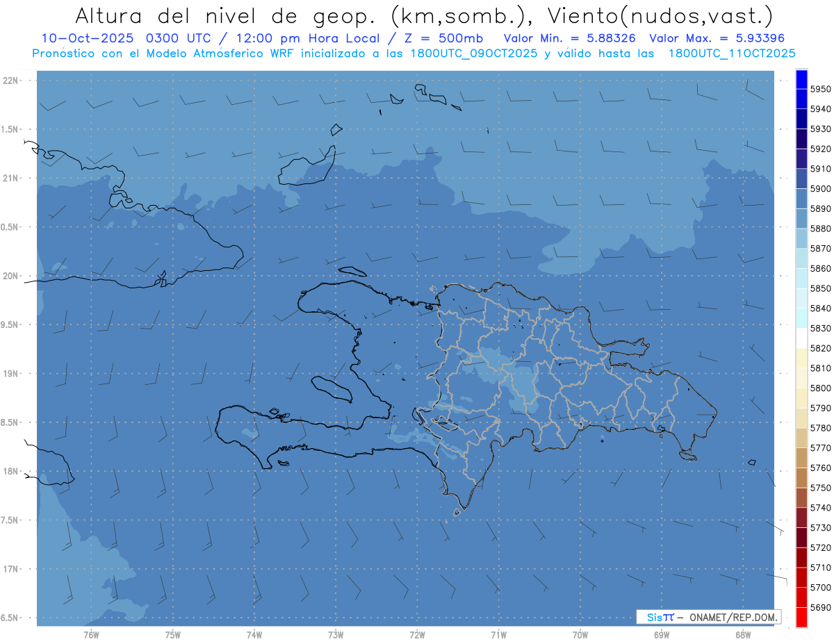This screenshot has height=644, width=834.
Task: Click the '70W' longitude label
Action: point(580,635)
